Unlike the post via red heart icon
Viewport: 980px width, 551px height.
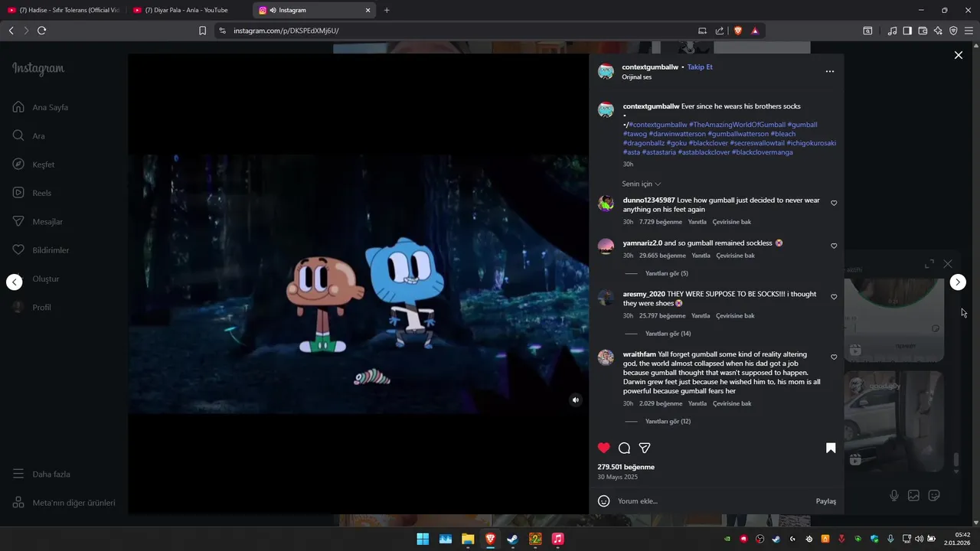point(604,448)
